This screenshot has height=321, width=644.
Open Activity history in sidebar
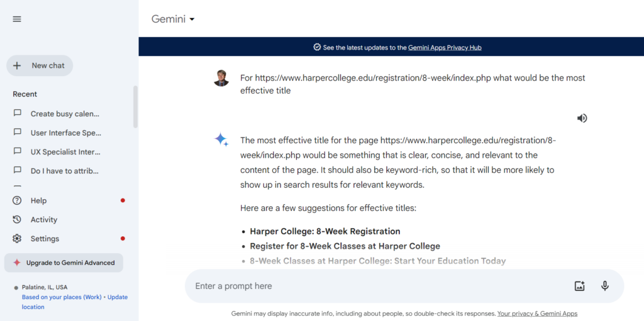coord(43,220)
